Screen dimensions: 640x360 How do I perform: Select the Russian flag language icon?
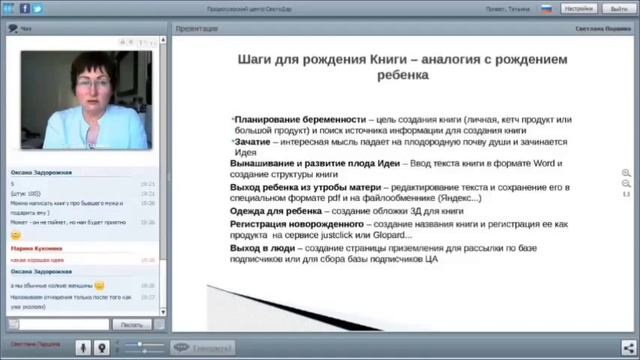[x=546, y=9]
